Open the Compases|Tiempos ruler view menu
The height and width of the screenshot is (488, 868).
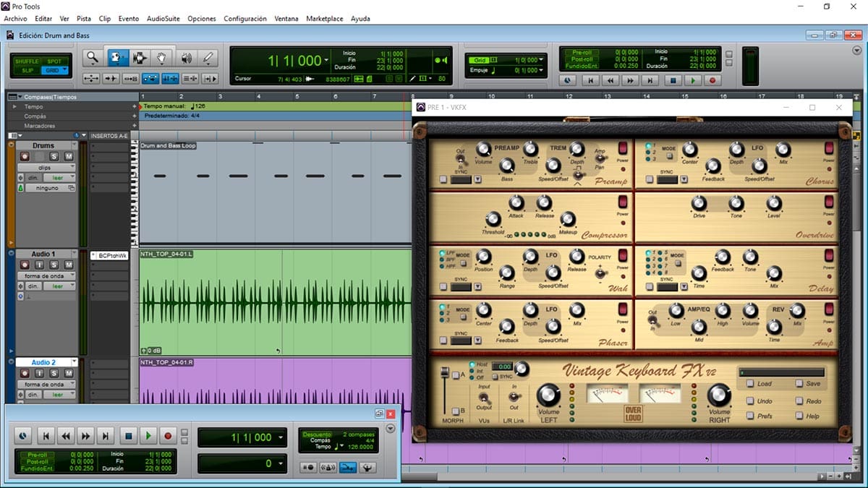click(16, 97)
